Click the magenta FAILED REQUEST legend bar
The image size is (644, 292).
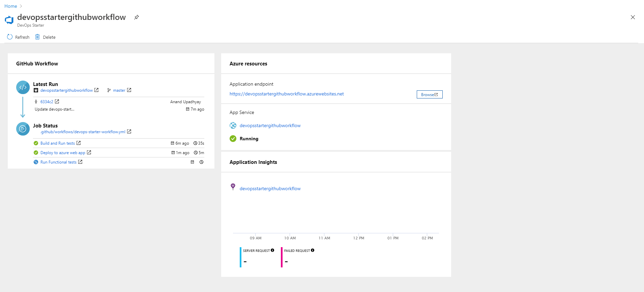tap(282, 257)
